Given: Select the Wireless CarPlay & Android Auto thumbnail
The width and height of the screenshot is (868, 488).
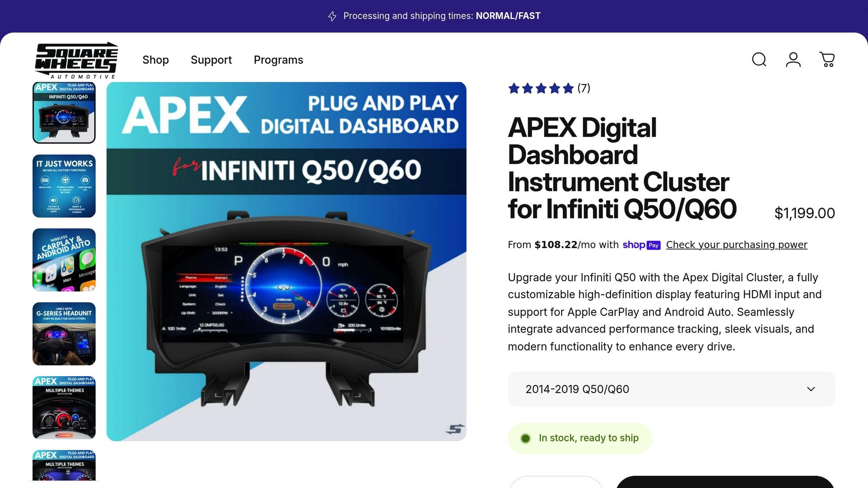Looking at the screenshot, I should tap(64, 260).
